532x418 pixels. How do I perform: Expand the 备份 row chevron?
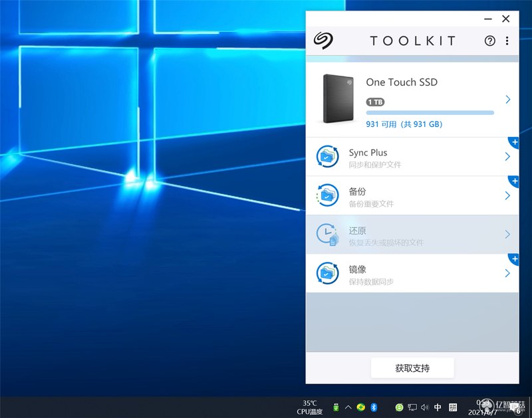point(507,195)
